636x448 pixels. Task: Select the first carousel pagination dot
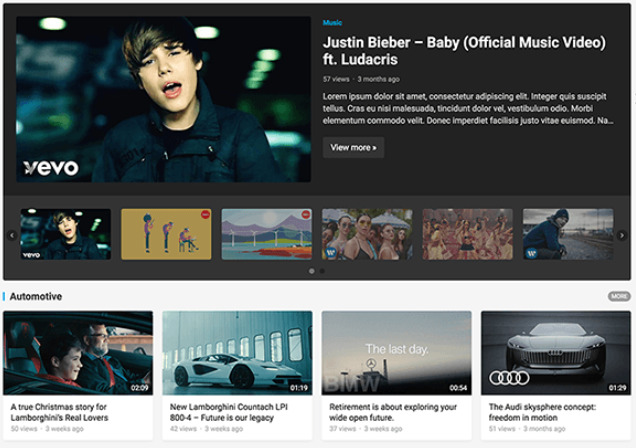[312, 271]
